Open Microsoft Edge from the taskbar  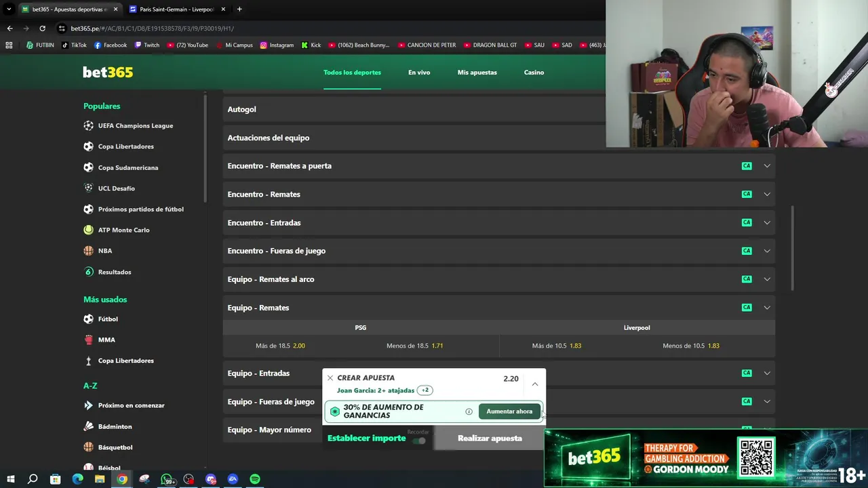77,479
